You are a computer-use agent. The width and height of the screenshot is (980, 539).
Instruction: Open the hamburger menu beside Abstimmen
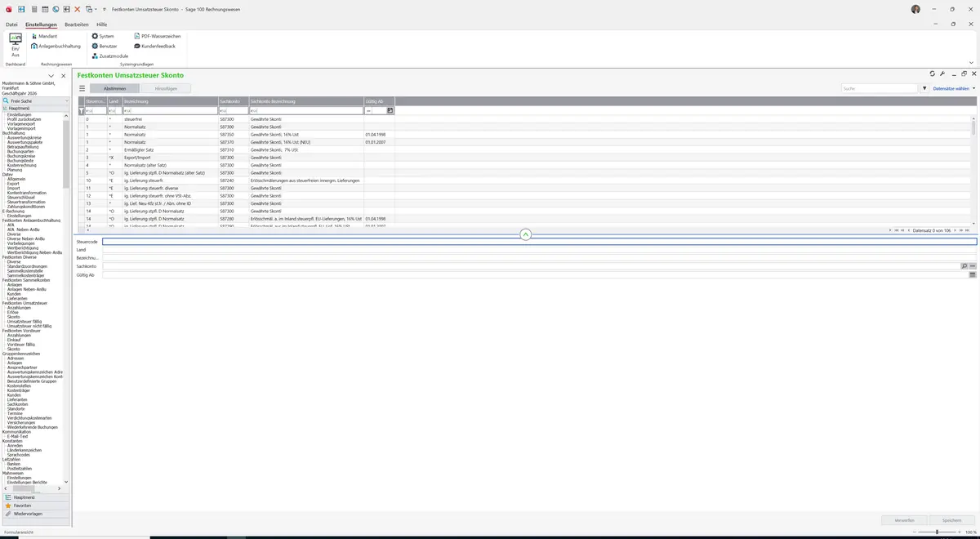click(x=82, y=88)
